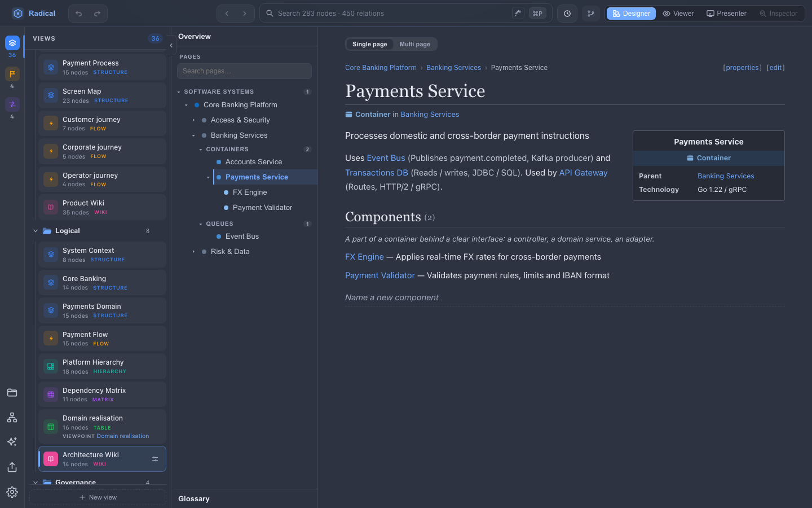Switch to Designer mode
Screen dimensions: 812x508
coord(631,14)
